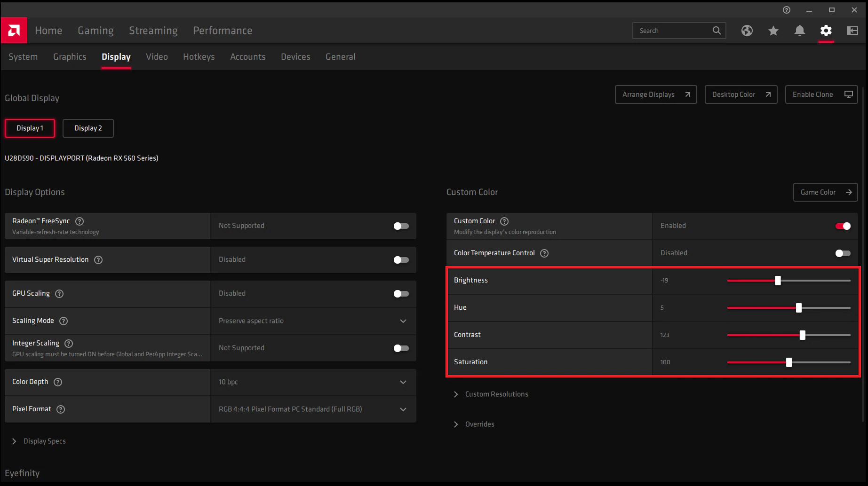Screen dimensions: 868x486
Task: Open the notifications bell
Action: pyautogui.click(x=799, y=31)
